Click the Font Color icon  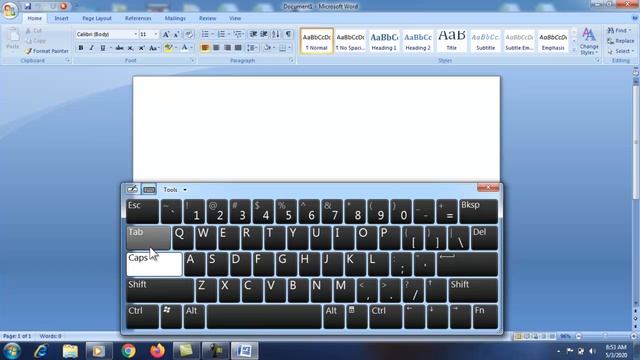tap(184, 48)
